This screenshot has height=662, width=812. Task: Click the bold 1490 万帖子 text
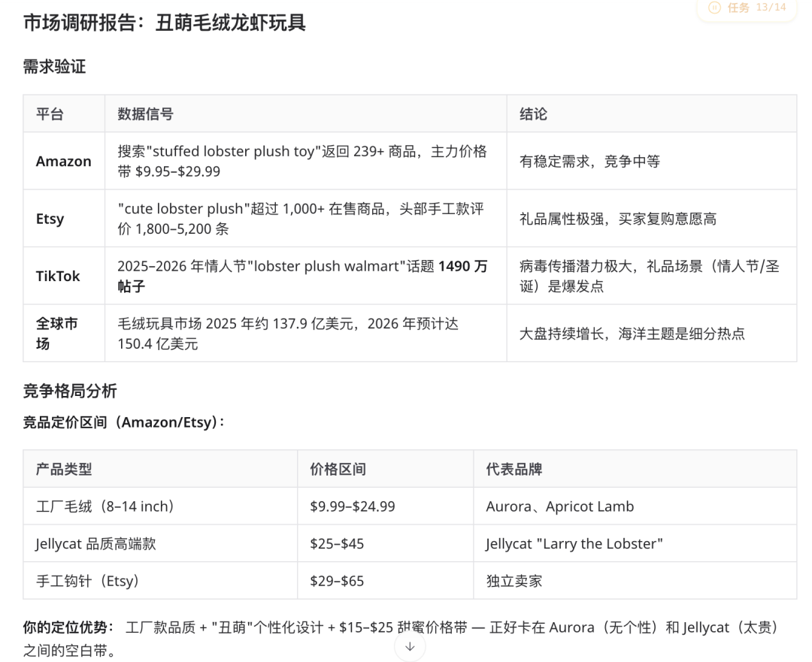[463, 266]
